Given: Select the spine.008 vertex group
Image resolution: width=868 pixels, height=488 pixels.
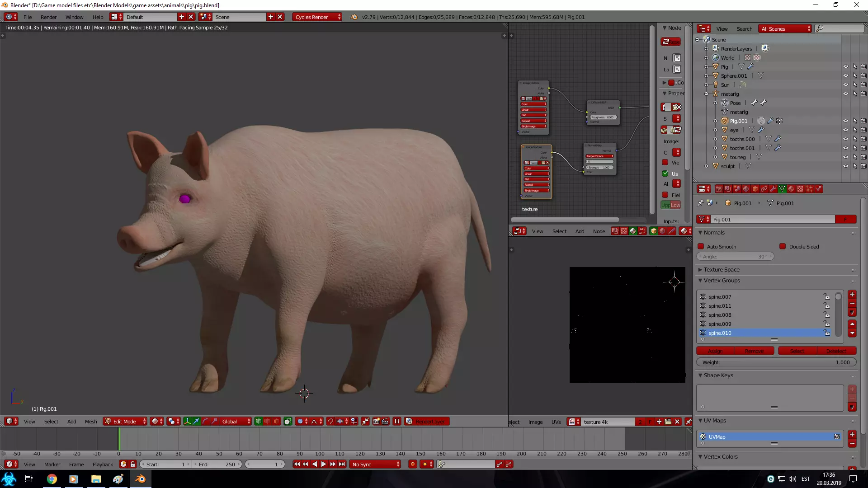Looking at the screenshot, I should 720,314.
